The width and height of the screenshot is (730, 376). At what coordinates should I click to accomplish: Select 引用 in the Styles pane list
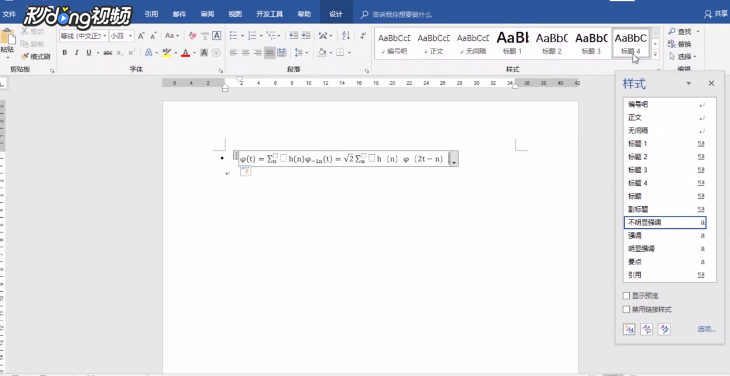point(665,275)
